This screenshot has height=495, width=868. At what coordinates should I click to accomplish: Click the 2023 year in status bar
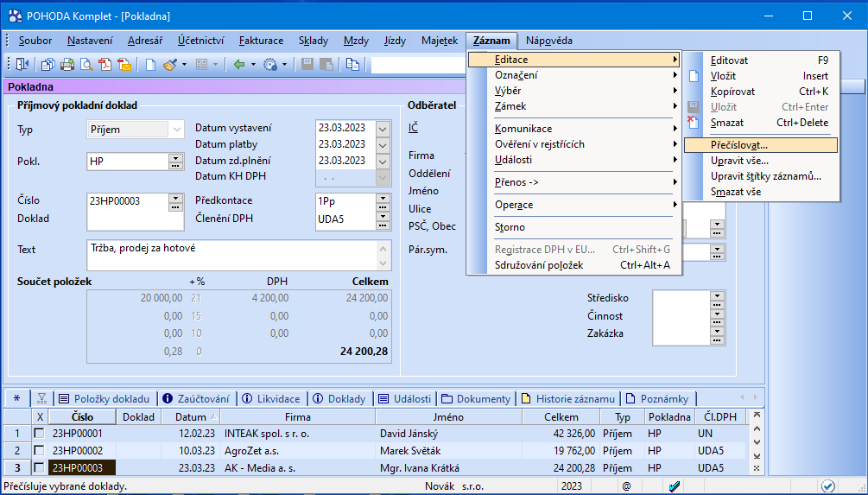571,486
